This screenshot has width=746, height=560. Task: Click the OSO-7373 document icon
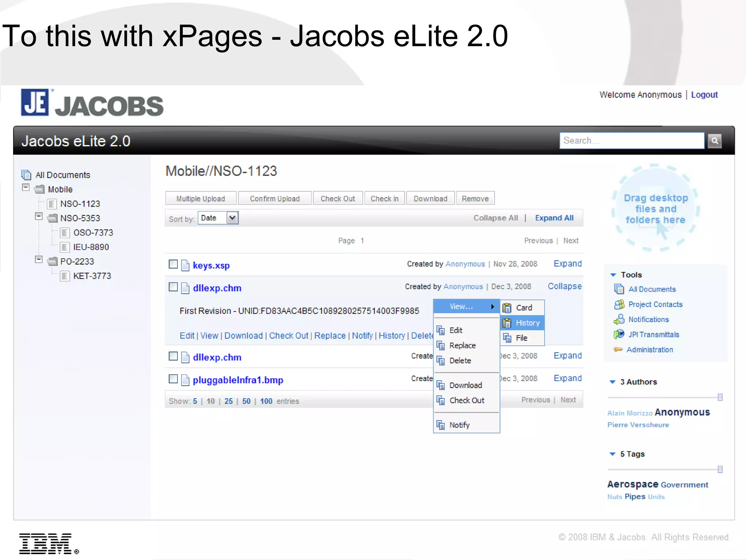click(65, 232)
